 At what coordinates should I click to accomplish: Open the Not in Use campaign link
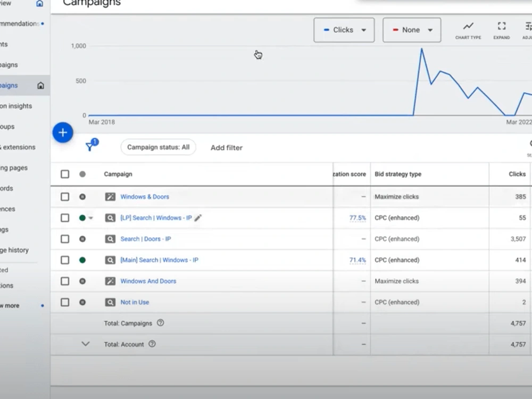pos(135,302)
